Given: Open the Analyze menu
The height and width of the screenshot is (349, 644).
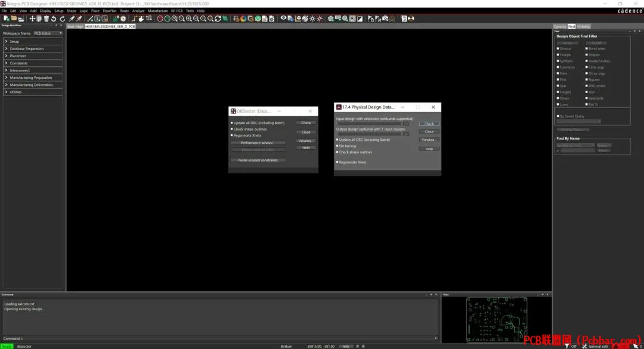Looking at the screenshot, I should [x=138, y=11].
